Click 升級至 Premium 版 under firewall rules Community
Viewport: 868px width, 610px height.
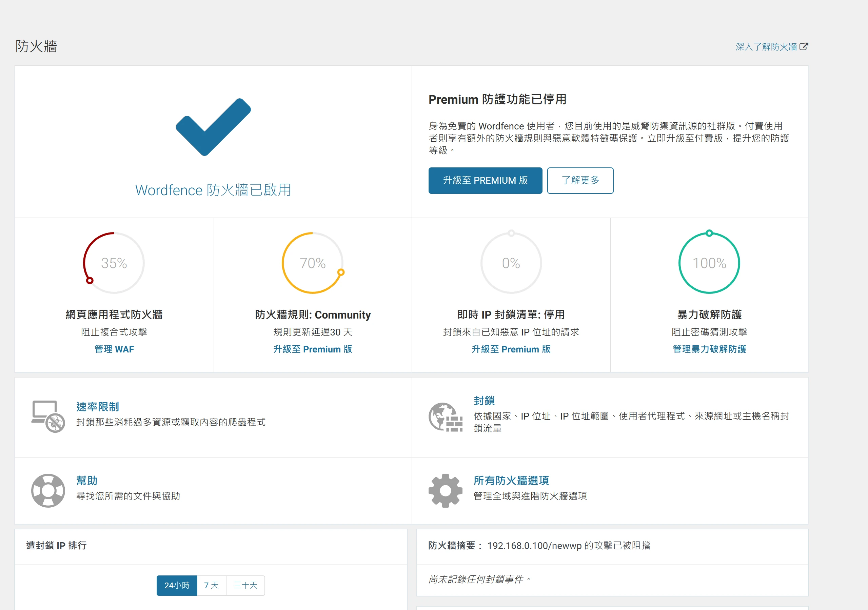313,349
